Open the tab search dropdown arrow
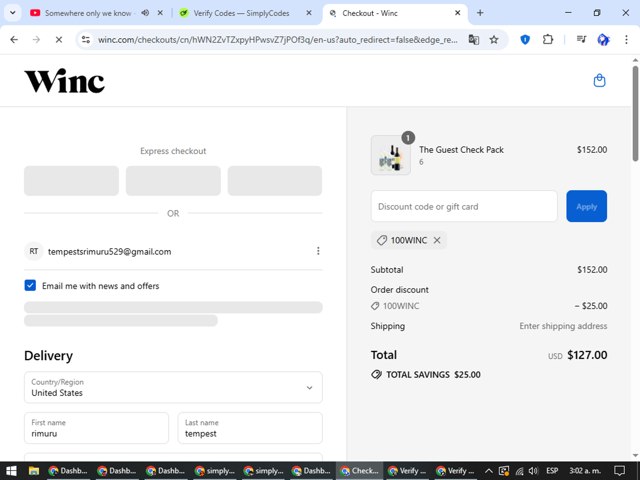640x480 pixels. [13, 13]
